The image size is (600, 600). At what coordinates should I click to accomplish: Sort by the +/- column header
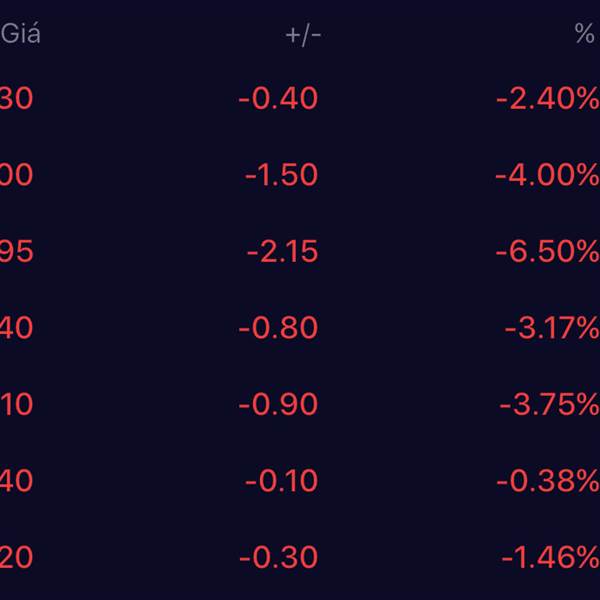(303, 34)
